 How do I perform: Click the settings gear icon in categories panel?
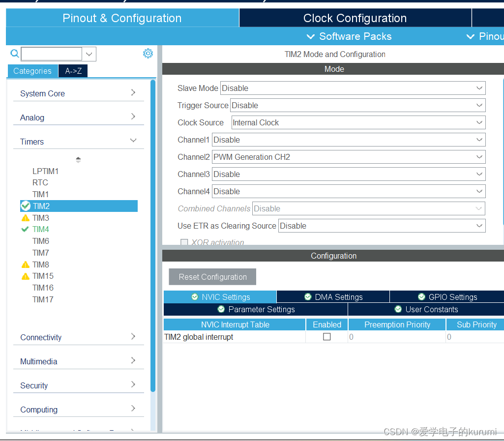point(148,54)
